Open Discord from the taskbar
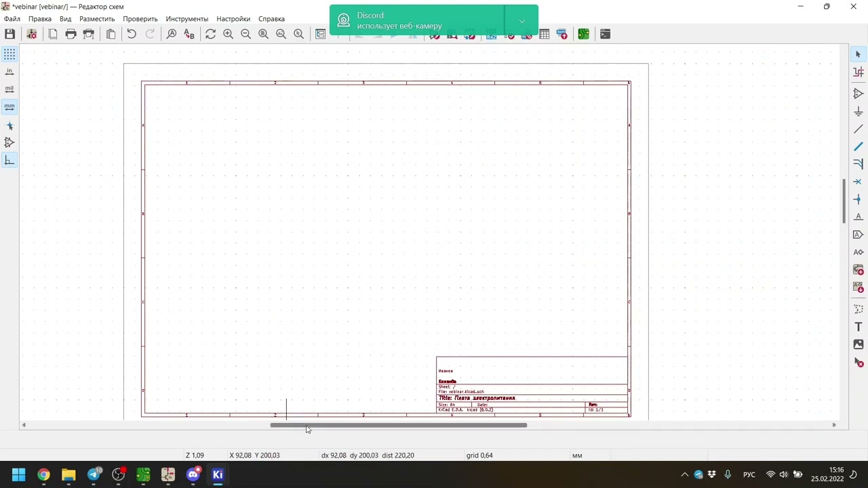Screen dimensions: 868x488 [193, 474]
